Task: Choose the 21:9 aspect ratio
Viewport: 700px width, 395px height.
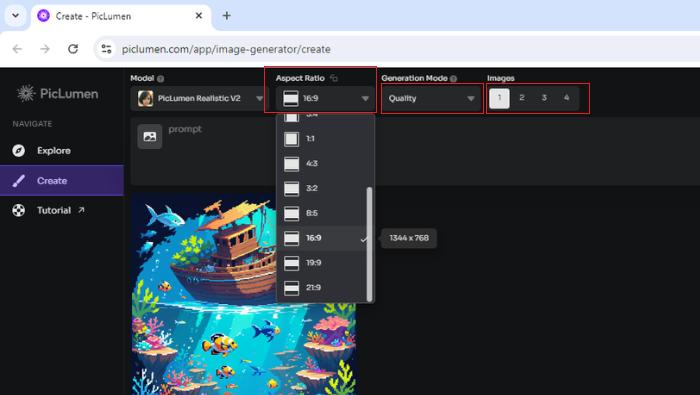Action: pos(322,288)
